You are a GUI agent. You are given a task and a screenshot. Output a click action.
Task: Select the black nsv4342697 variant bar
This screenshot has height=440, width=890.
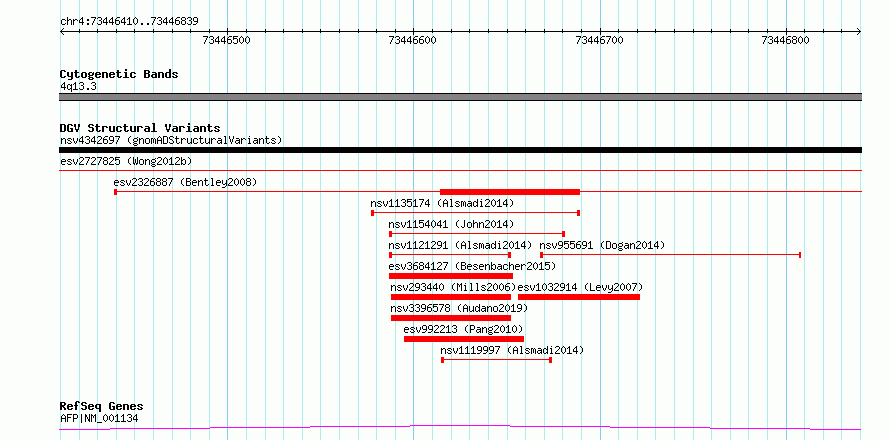pyautogui.click(x=460, y=150)
